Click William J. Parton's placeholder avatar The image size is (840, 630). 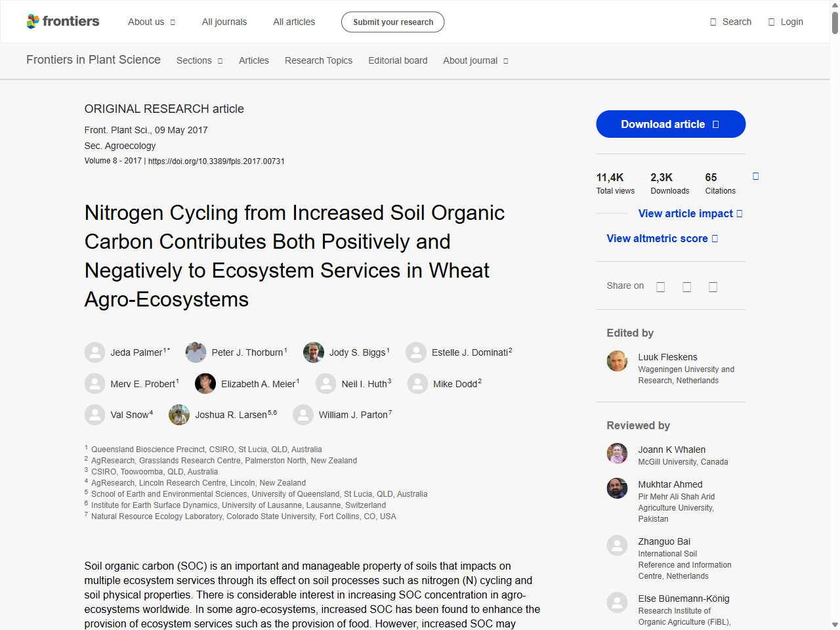tap(303, 415)
